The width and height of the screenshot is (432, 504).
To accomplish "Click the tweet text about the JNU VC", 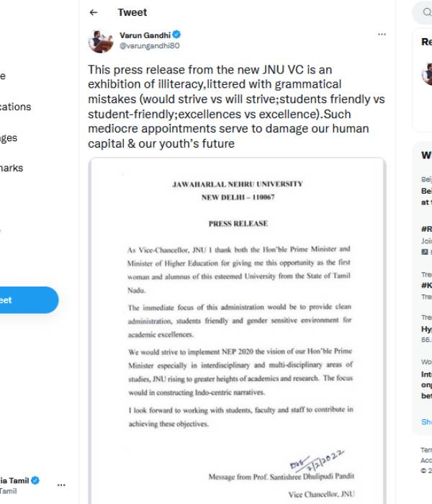I will click(x=229, y=107).
